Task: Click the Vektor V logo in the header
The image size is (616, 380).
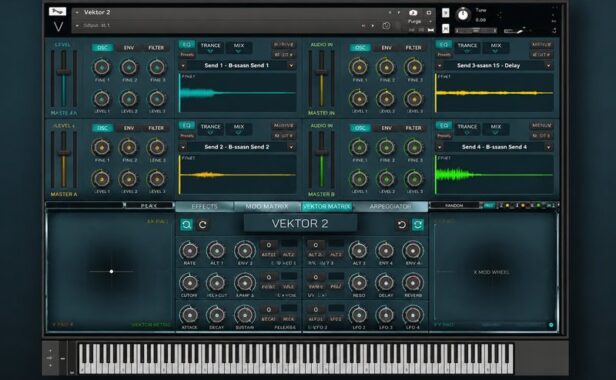Action: click(x=58, y=27)
